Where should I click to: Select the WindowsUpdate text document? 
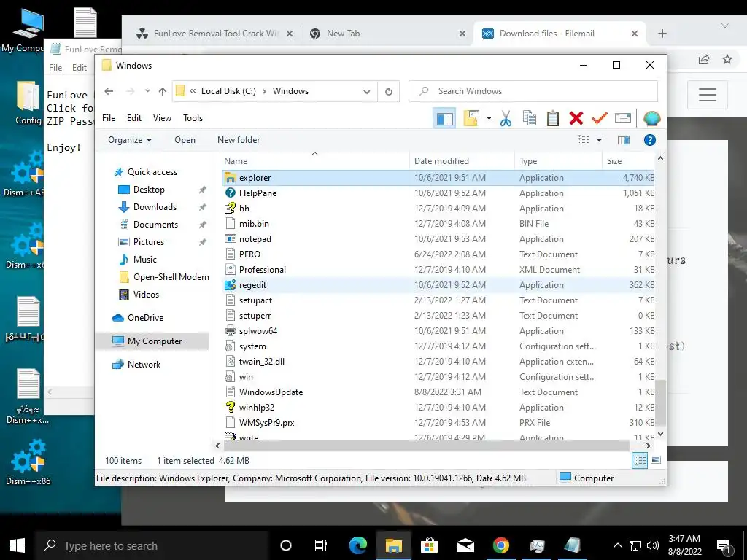coord(438,392)
